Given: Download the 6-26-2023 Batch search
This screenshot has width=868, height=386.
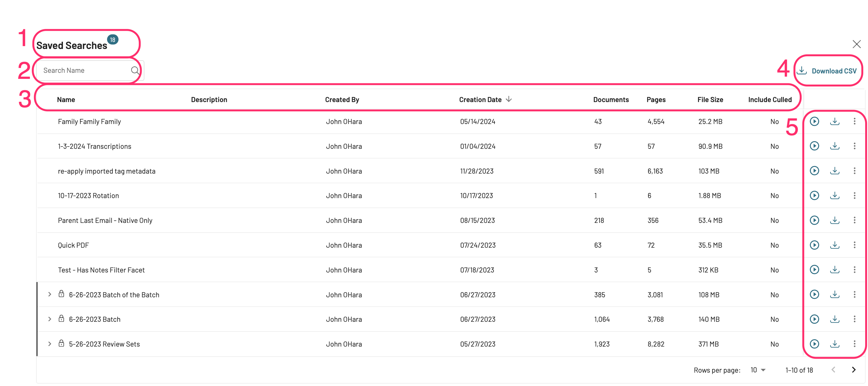Looking at the screenshot, I should click(835, 319).
